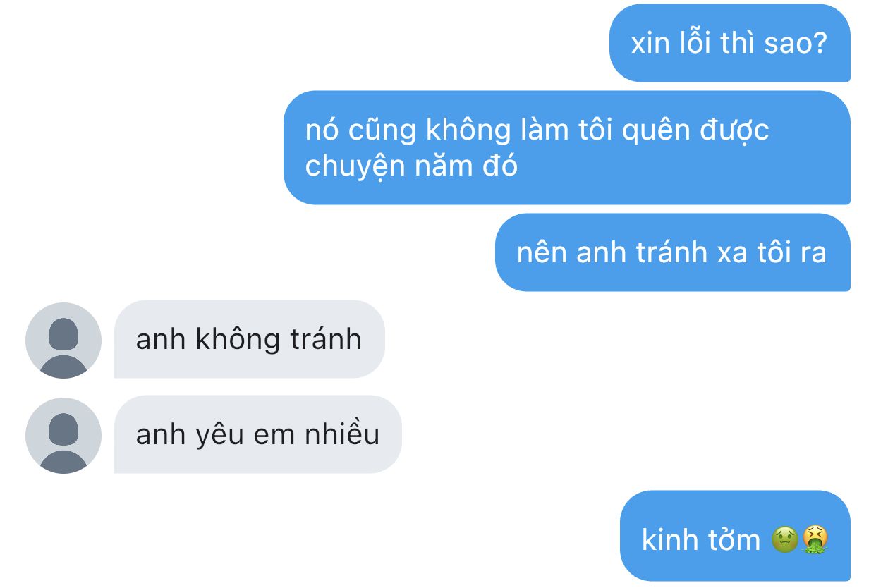
Task: Click the avatar beside "anh không tránh"
Action: tap(63, 341)
